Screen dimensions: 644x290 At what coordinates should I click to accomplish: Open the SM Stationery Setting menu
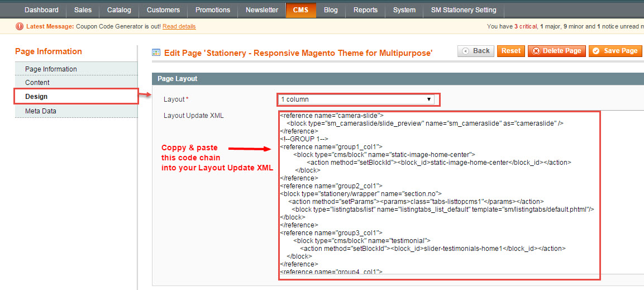tap(464, 10)
